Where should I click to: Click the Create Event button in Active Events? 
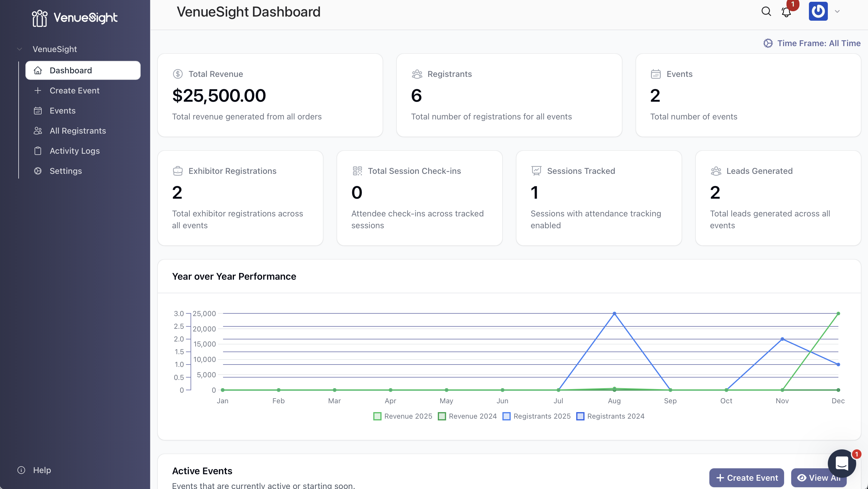pyautogui.click(x=746, y=477)
